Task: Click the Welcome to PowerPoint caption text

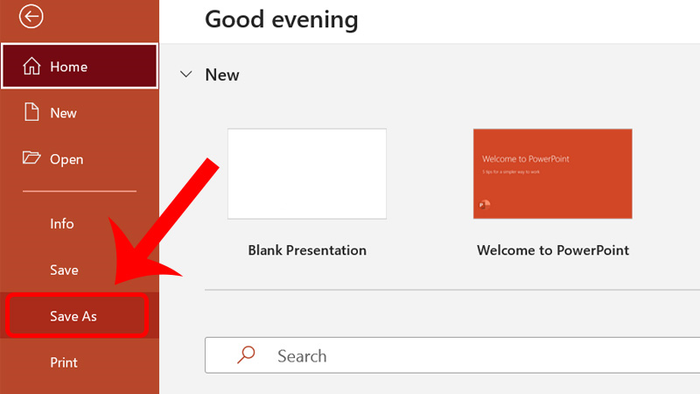Action: pyautogui.click(x=553, y=250)
